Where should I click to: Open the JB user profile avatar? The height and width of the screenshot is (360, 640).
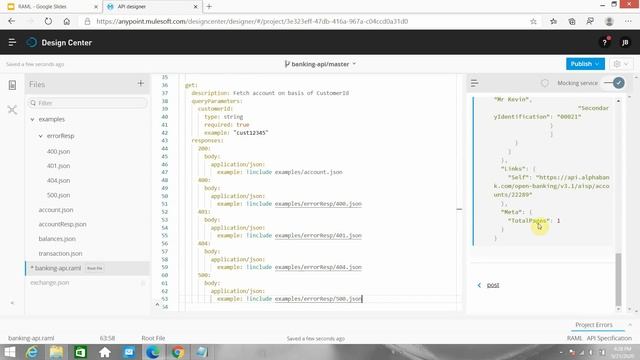click(624, 42)
